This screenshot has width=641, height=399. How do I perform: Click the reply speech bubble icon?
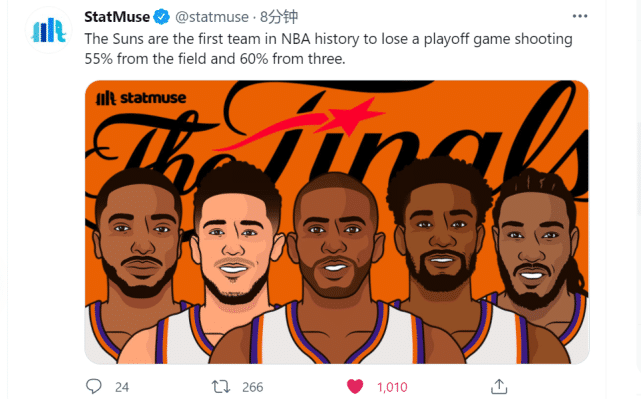pos(94,386)
